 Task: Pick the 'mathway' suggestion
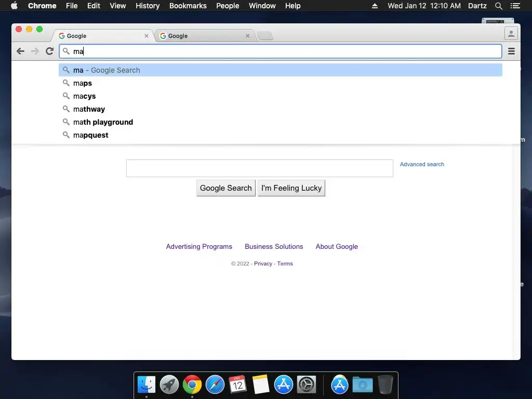pyautogui.click(x=280, y=109)
